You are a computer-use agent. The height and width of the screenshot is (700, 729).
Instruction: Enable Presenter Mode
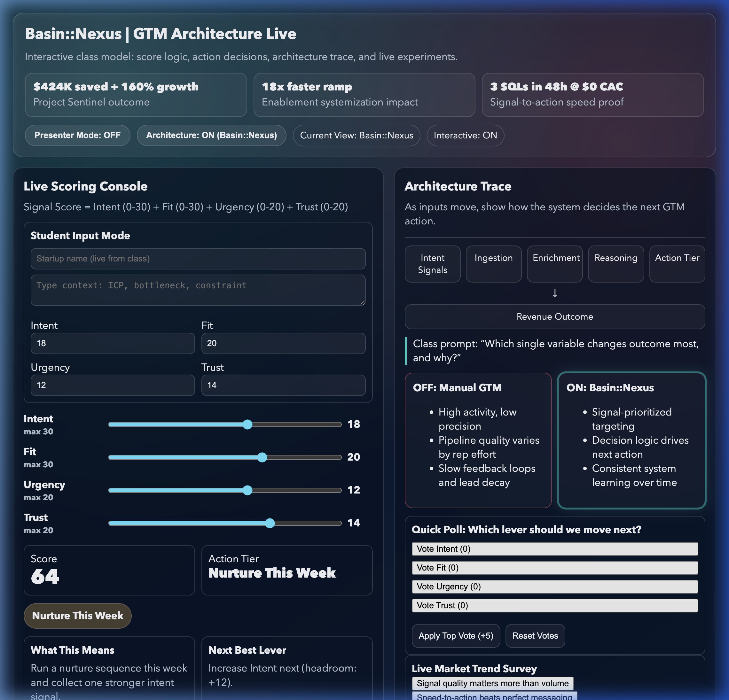pyautogui.click(x=77, y=135)
